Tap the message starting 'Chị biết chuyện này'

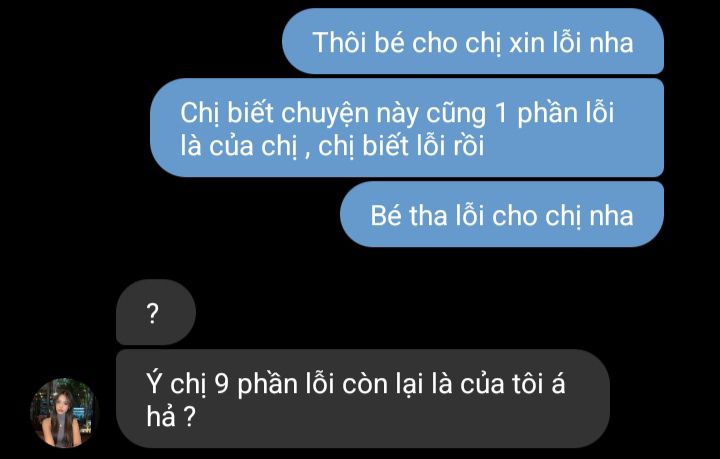(407, 128)
